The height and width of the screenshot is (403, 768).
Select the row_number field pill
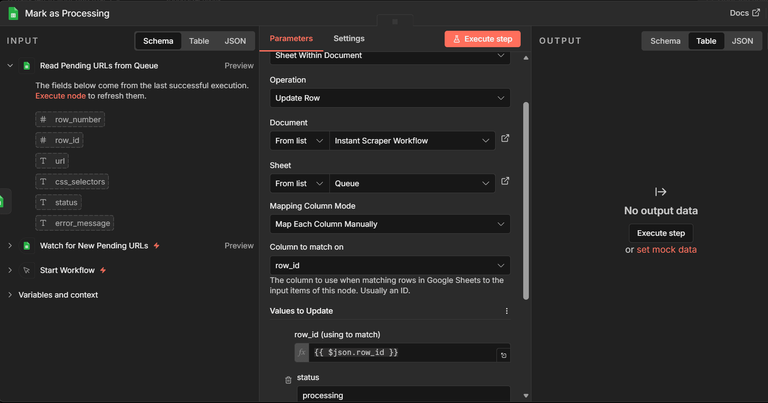tap(70, 119)
